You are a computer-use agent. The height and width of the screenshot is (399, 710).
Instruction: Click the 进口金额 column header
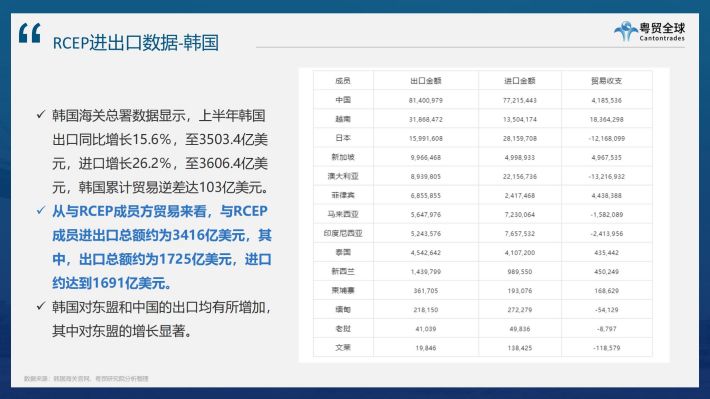[x=520, y=81]
